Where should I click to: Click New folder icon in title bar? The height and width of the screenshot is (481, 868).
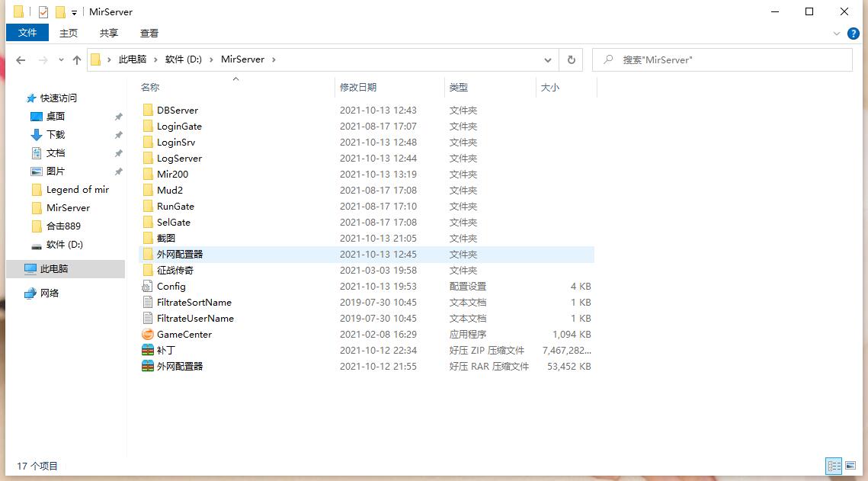(x=59, y=11)
